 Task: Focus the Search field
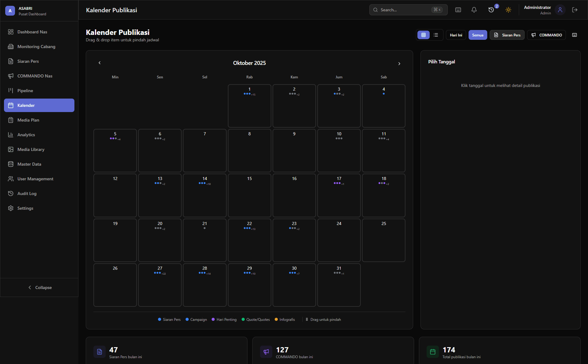point(408,10)
